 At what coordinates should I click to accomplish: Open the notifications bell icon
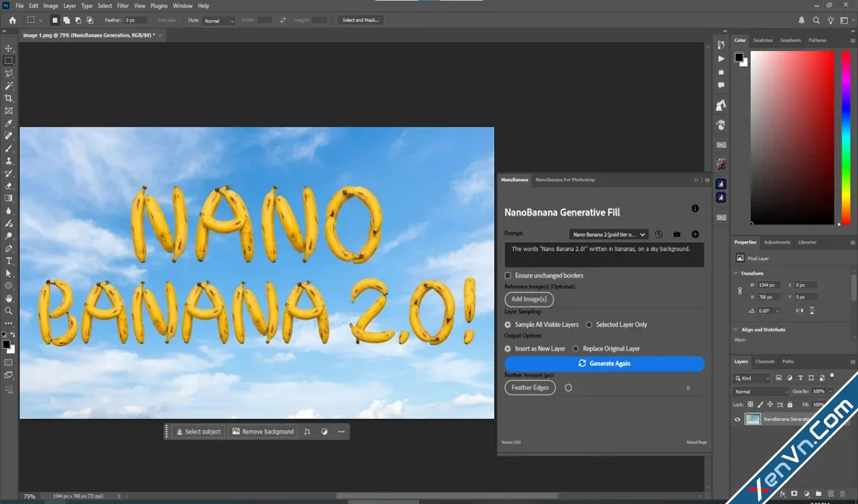click(x=802, y=20)
